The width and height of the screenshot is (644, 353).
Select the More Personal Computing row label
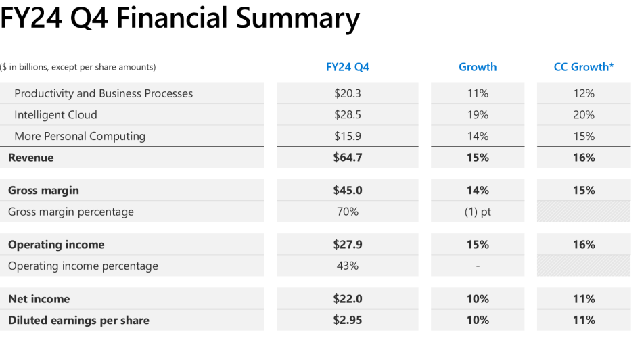pos(80,137)
